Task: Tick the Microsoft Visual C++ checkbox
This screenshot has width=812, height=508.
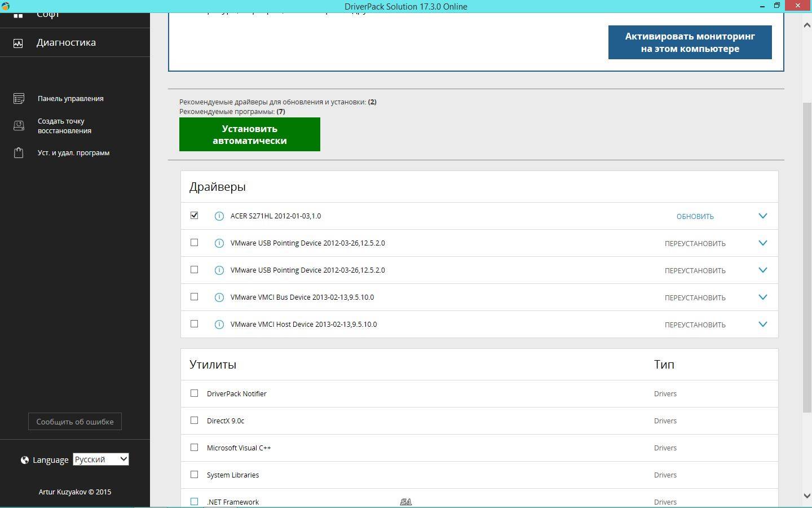Action: 195,448
